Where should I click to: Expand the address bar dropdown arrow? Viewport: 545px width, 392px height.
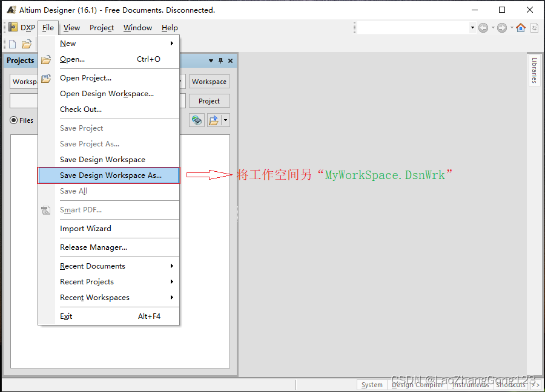(x=472, y=27)
